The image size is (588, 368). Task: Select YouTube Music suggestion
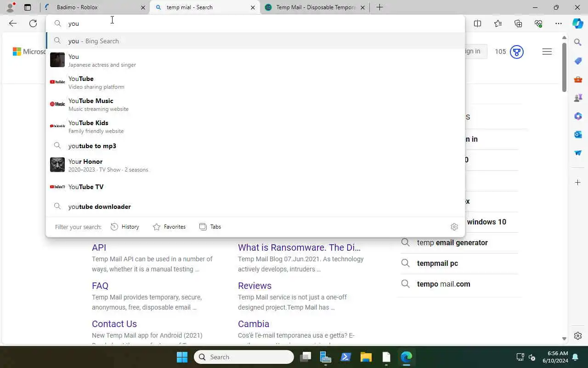click(x=255, y=104)
